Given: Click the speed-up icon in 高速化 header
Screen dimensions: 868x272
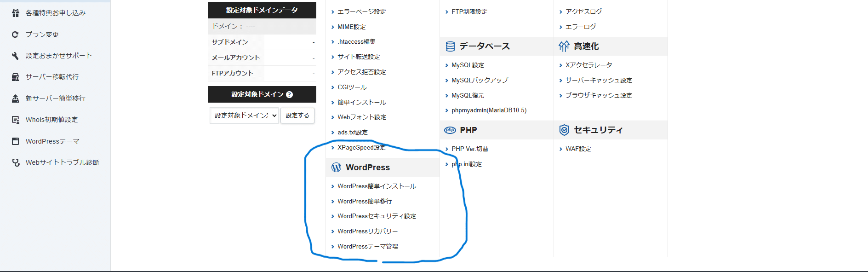Looking at the screenshot, I should (x=564, y=46).
